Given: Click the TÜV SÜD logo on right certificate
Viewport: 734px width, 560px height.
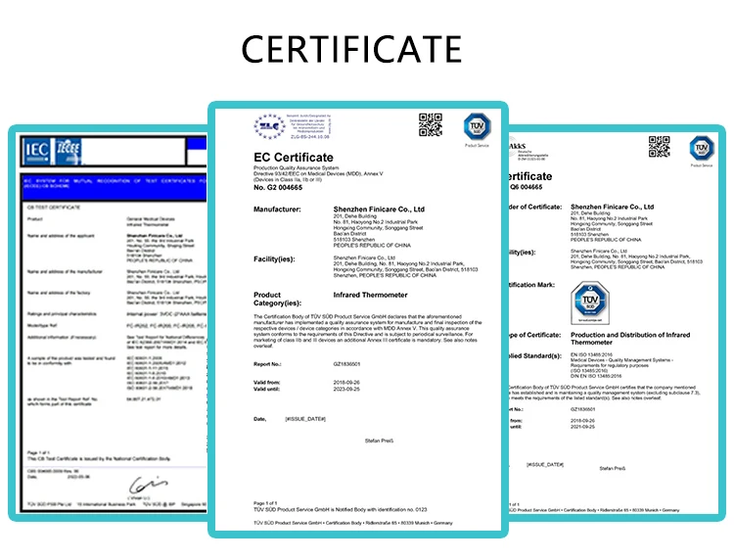Looking at the screenshot, I should coord(702,149).
